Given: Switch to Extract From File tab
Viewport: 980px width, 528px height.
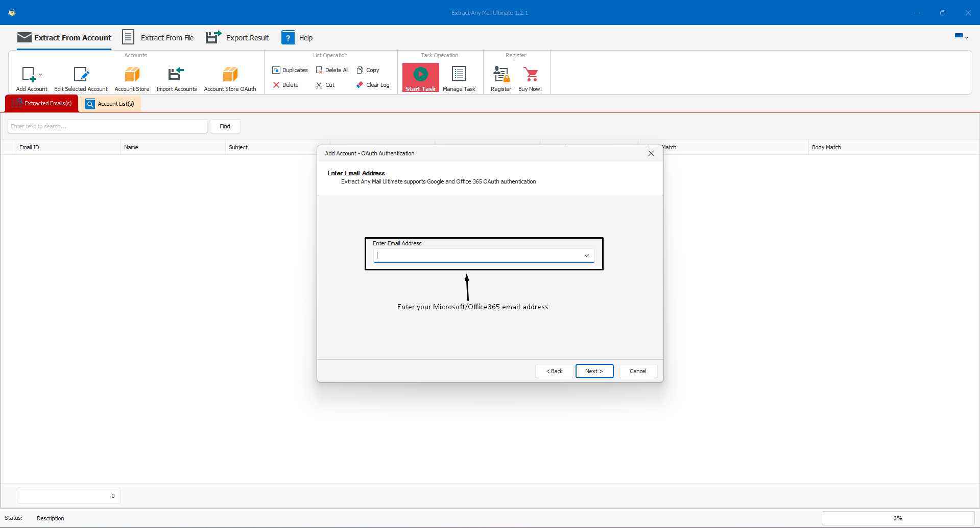Looking at the screenshot, I should 158,38.
